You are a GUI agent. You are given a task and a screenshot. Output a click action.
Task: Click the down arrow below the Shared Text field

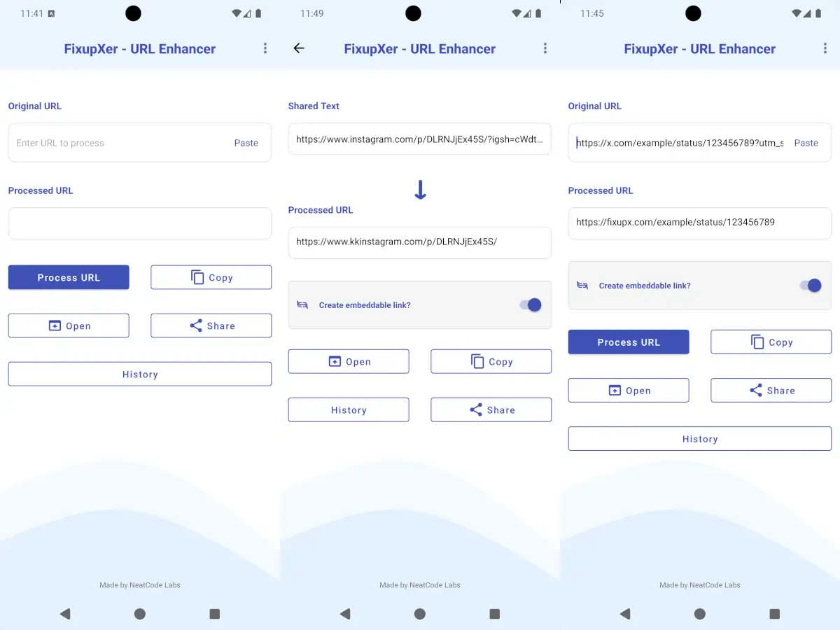click(420, 190)
